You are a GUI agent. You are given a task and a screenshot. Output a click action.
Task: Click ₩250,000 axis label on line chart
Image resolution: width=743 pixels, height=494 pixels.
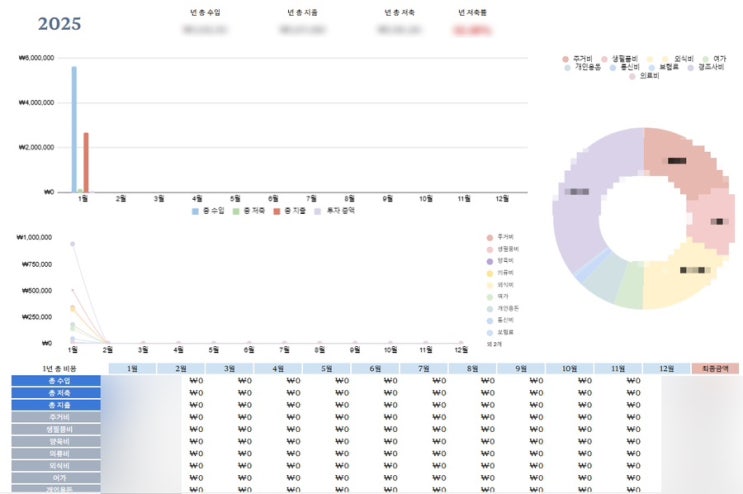point(37,317)
